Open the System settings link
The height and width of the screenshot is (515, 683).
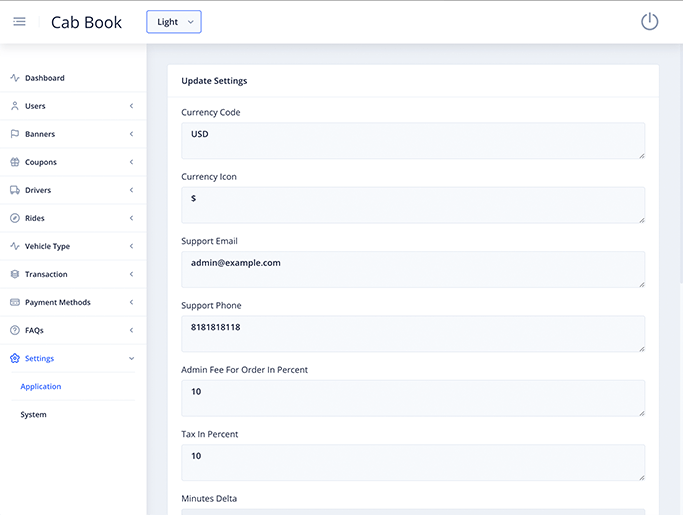pyautogui.click(x=34, y=414)
